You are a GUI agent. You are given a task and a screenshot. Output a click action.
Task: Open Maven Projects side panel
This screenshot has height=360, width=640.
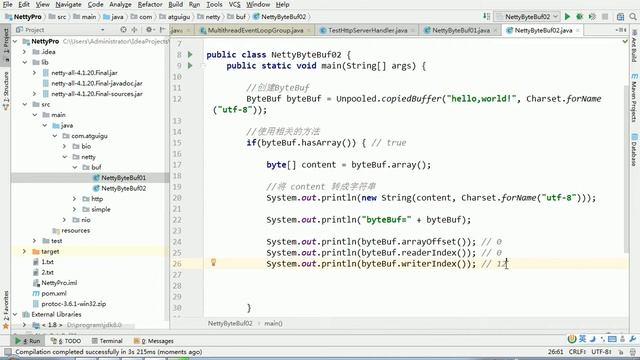click(x=634, y=98)
